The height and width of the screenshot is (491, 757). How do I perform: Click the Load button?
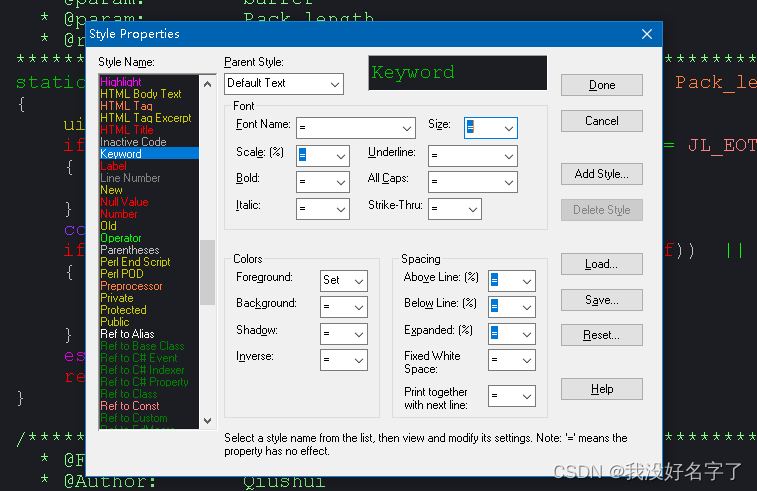[602, 264]
